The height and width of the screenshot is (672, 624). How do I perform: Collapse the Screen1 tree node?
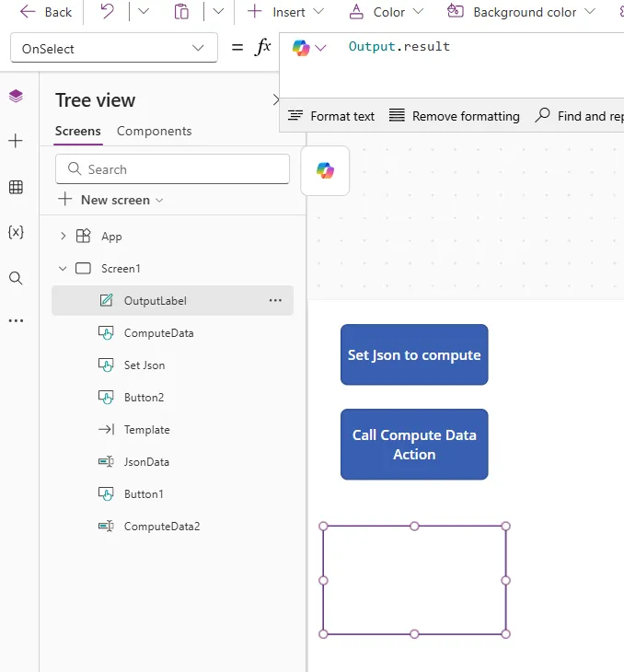[63, 269]
